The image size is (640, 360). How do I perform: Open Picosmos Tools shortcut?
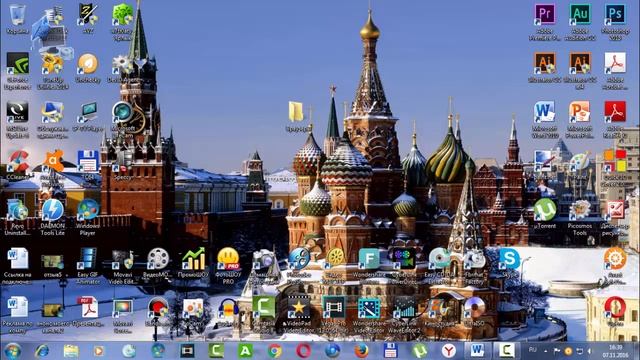click(x=580, y=216)
